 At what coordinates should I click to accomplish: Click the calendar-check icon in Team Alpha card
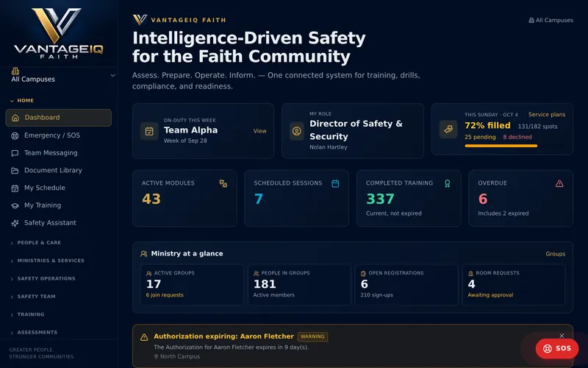tap(149, 131)
